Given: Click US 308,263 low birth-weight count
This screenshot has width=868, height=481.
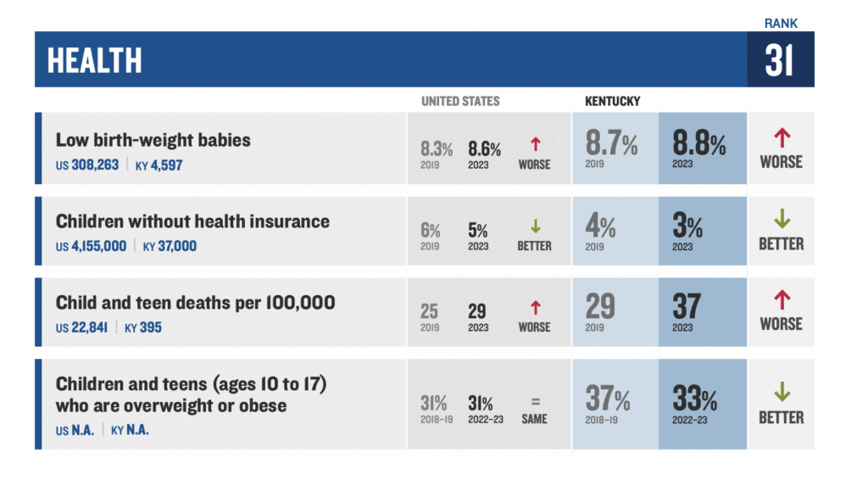Looking at the screenshot, I should pyautogui.click(x=87, y=165).
